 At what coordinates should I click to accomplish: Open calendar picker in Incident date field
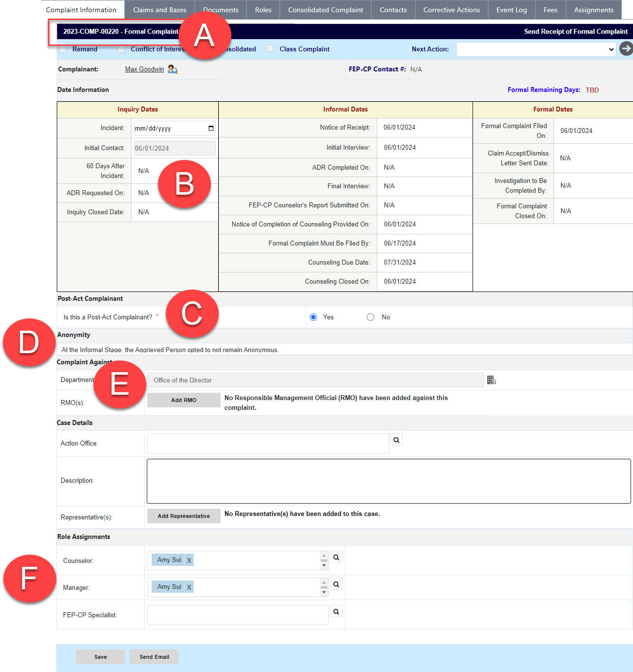click(211, 129)
